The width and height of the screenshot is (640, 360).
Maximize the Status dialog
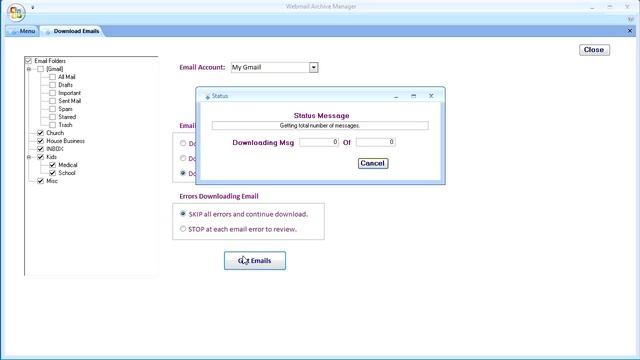coord(413,96)
